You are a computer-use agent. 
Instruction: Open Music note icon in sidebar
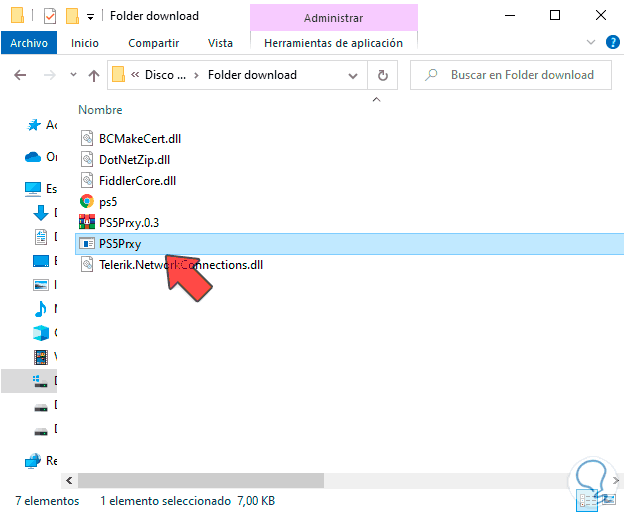41,309
